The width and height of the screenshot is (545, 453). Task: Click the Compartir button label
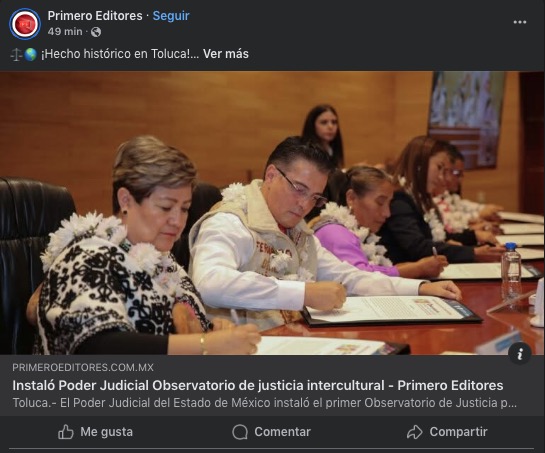point(458,432)
